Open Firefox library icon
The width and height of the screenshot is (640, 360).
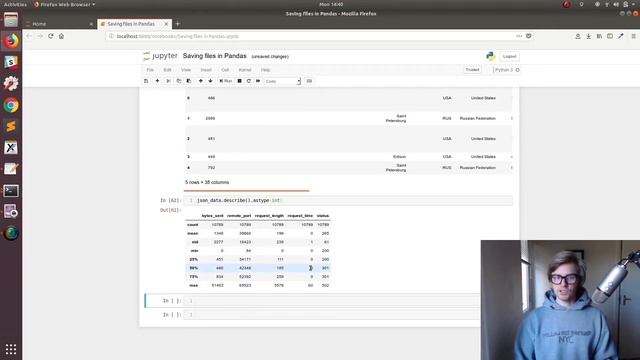click(x=599, y=36)
